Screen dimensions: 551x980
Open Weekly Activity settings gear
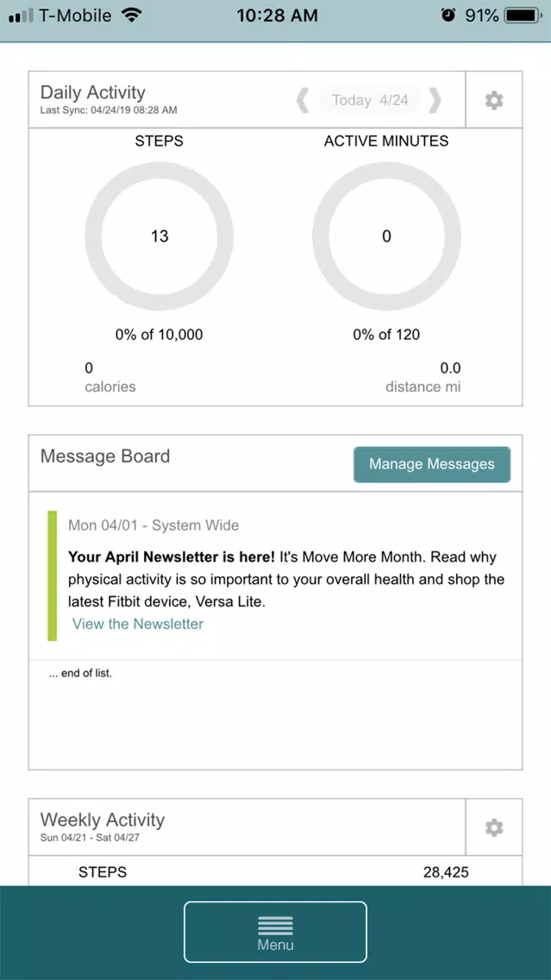pyautogui.click(x=494, y=827)
